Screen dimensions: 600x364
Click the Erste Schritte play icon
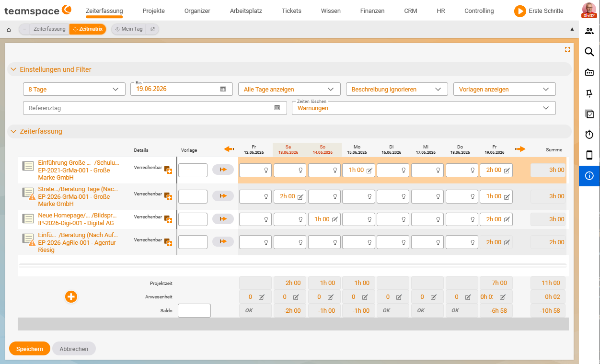pos(520,11)
